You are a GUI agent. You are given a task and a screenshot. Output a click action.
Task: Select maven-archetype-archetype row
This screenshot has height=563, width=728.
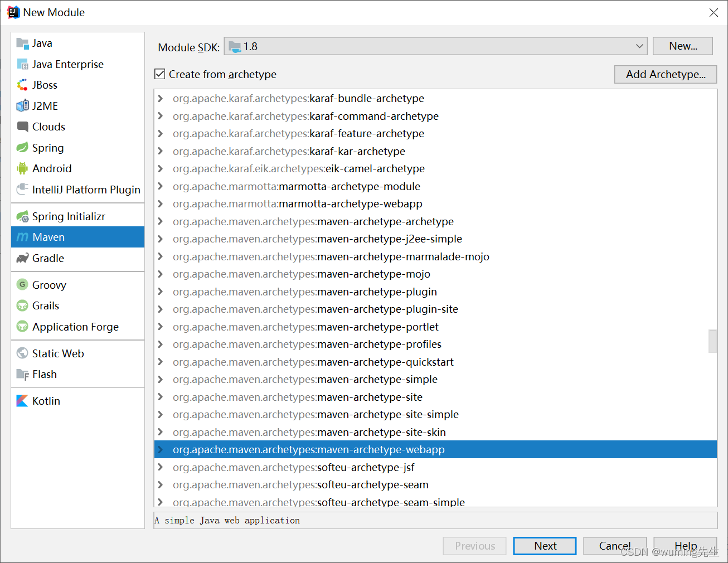(x=435, y=221)
